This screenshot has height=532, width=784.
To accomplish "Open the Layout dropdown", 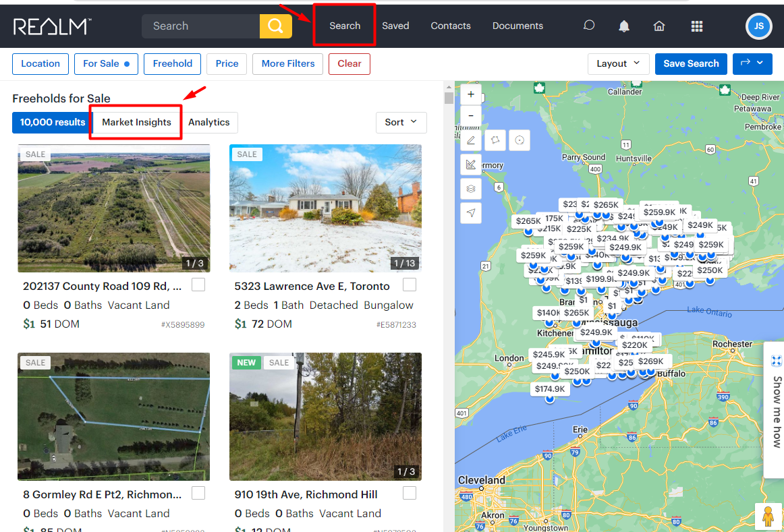I will [618, 64].
